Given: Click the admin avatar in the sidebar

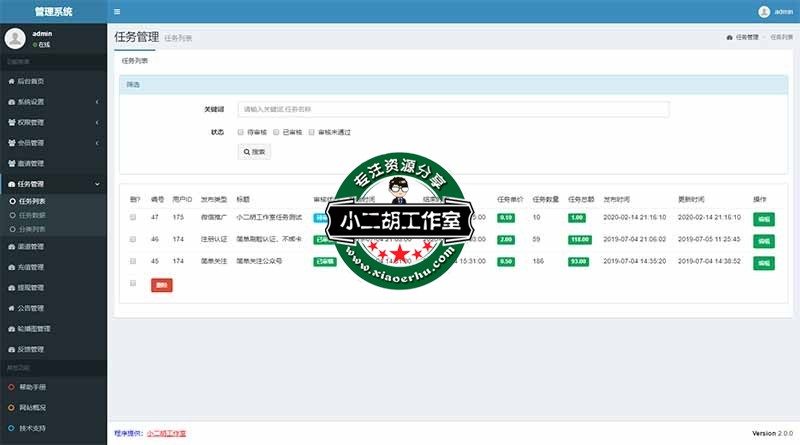Looking at the screenshot, I should pyautogui.click(x=15, y=38).
